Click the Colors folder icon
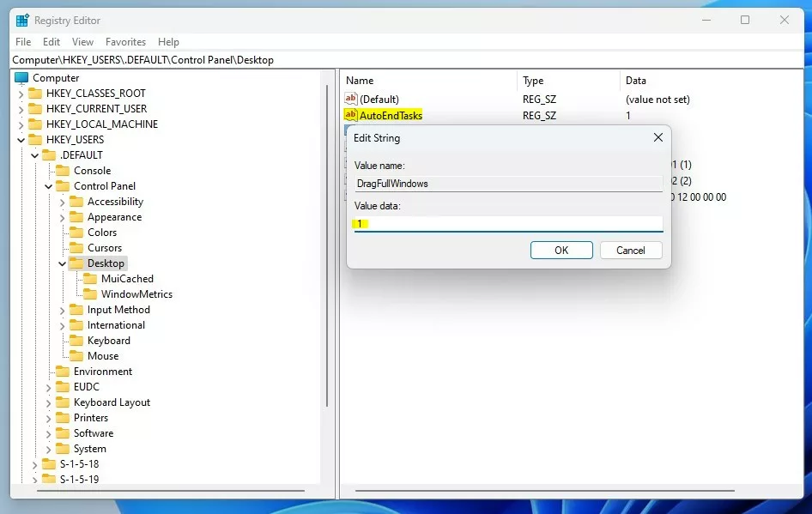Viewport: 812px width, 514px height. [76, 233]
